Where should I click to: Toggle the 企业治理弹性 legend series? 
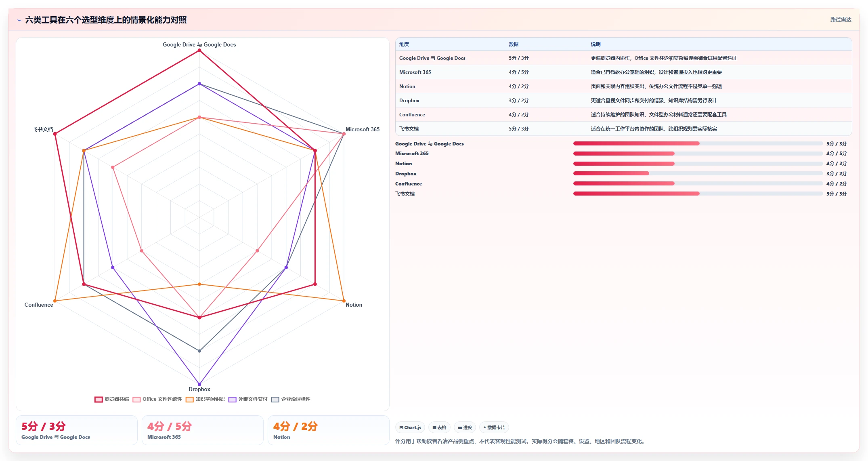pos(291,399)
